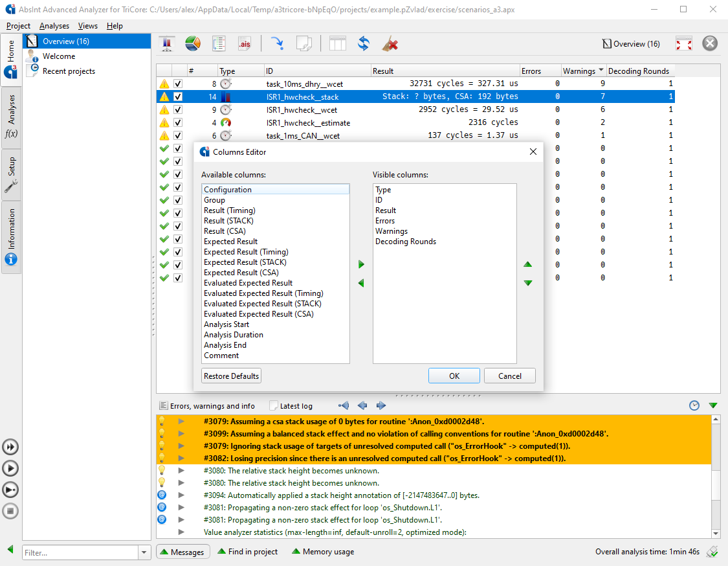Click Cancel in Columns Editor
This screenshot has width=728, height=566.
[510, 376]
